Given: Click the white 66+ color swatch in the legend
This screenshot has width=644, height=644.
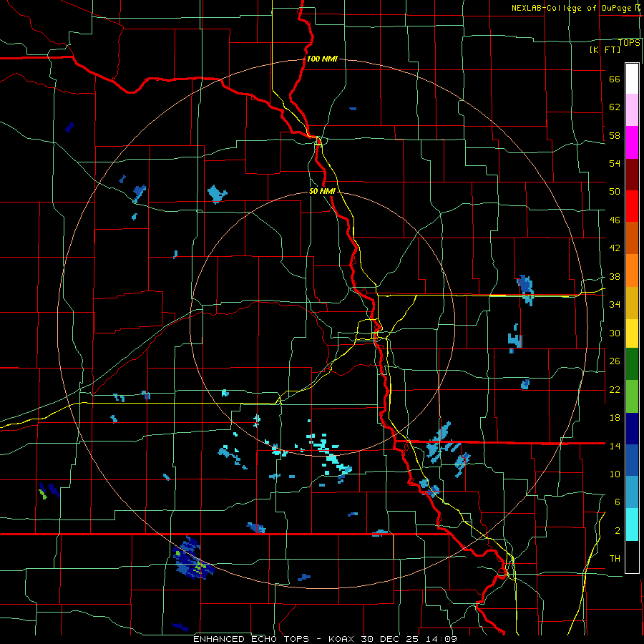Looking at the screenshot, I should pyautogui.click(x=632, y=79).
